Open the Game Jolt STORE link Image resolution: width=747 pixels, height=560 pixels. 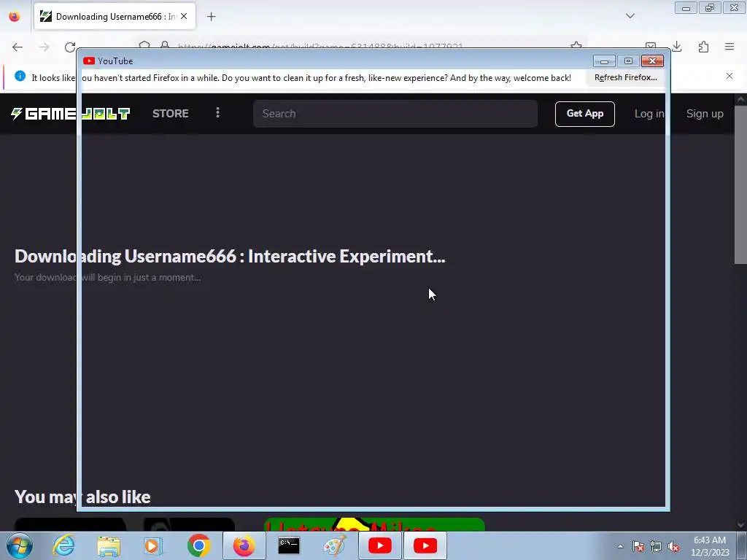tap(171, 113)
